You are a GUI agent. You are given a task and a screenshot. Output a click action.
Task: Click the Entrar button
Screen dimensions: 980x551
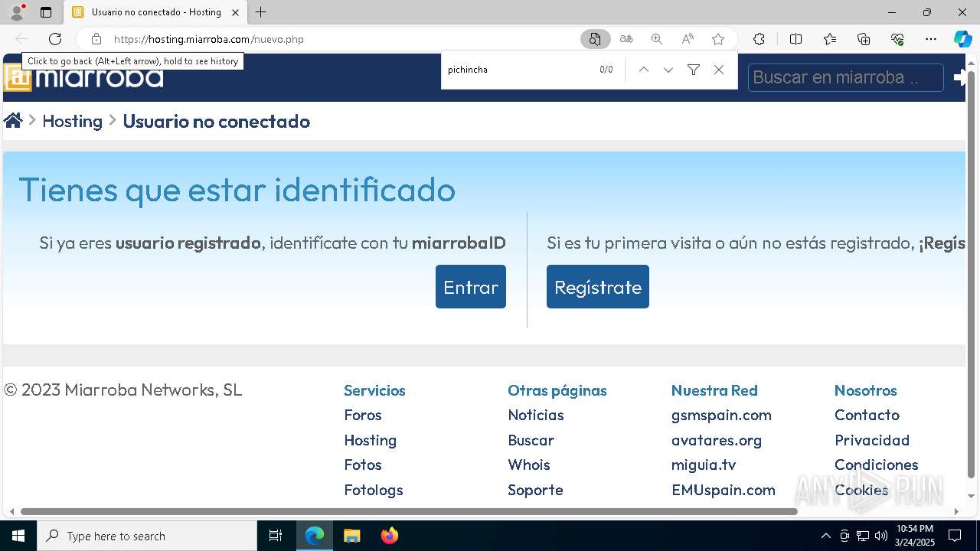(471, 287)
